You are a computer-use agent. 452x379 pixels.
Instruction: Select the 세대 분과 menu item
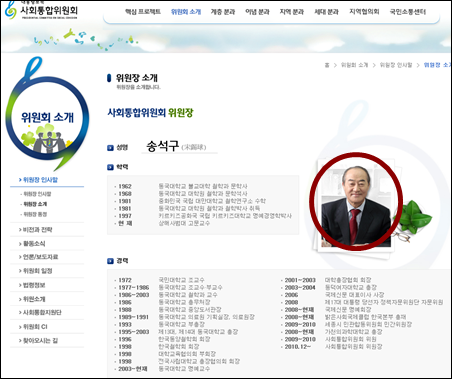[326, 12]
